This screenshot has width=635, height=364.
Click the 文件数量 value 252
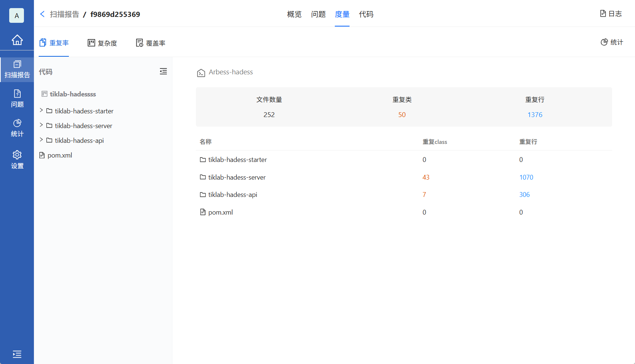coord(269,114)
